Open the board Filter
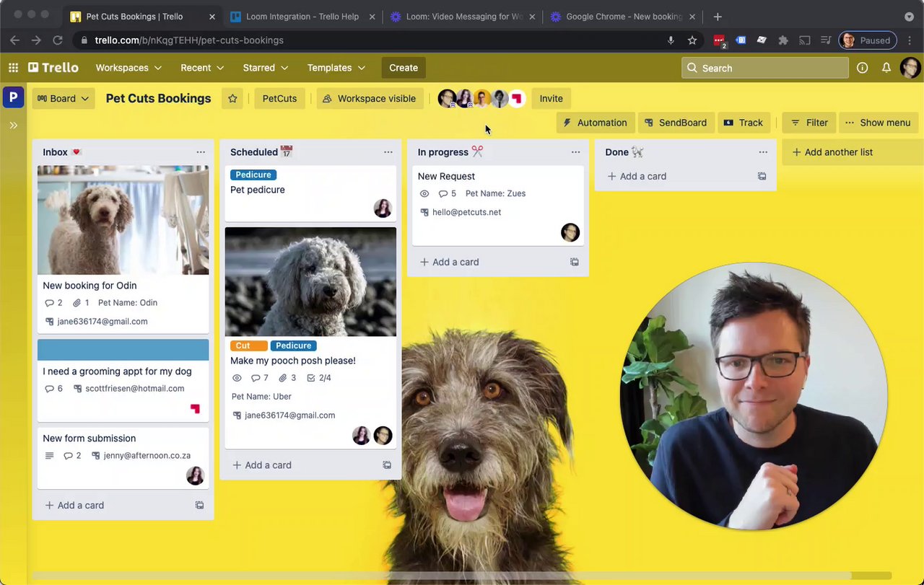Image resolution: width=924 pixels, height=585 pixels. (x=809, y=123)
